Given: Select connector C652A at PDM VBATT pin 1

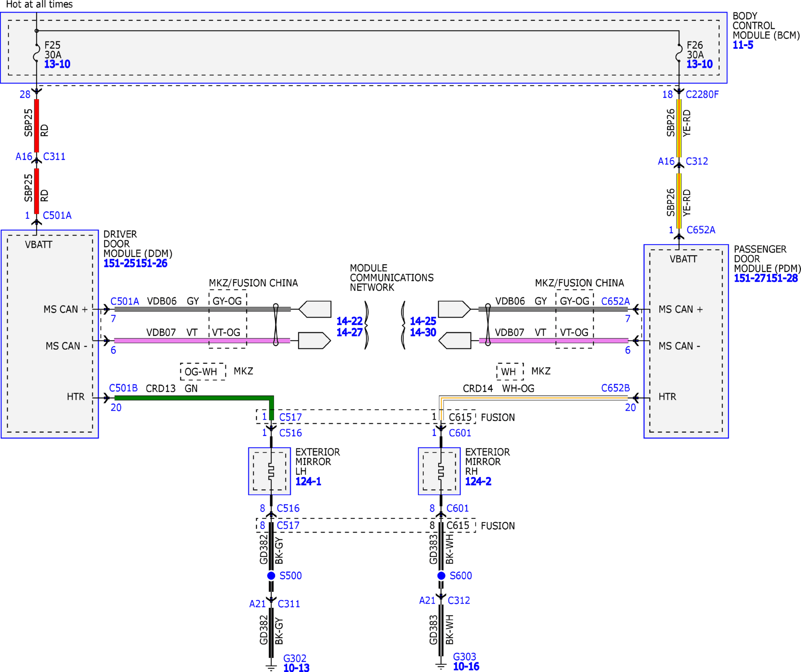Looking at the screenshot, I should (701, 230).
